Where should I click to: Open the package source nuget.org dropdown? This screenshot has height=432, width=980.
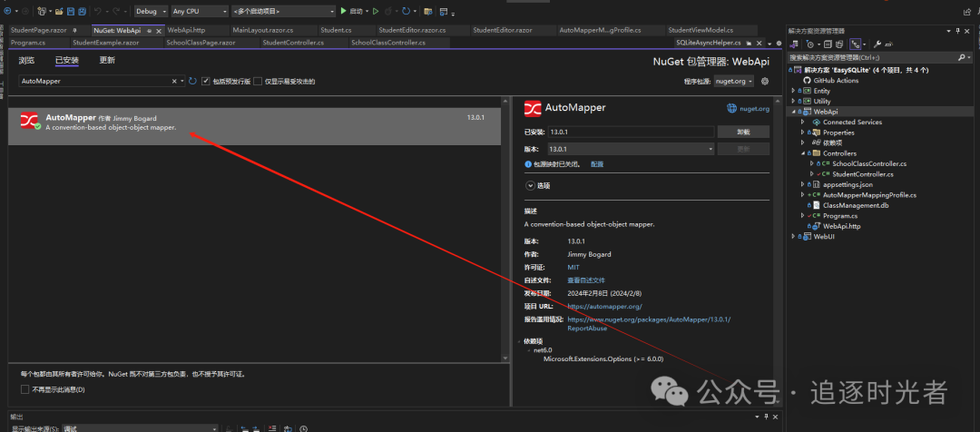pos(733,81)
